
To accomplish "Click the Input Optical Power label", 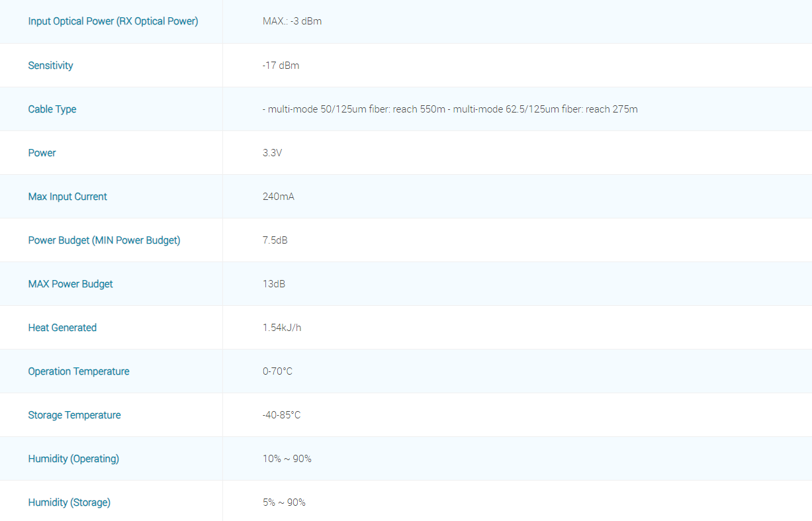I will coord(113,21).
